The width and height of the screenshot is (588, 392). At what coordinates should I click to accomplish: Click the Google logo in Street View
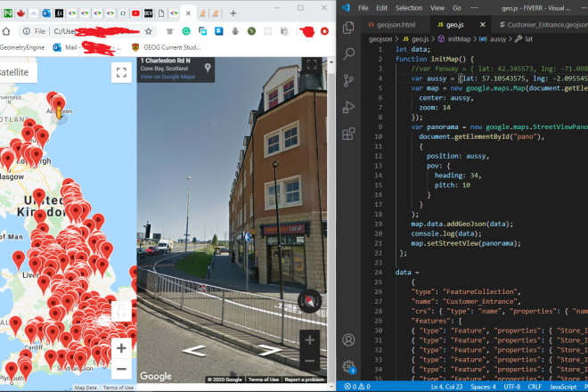coord(156,376)
